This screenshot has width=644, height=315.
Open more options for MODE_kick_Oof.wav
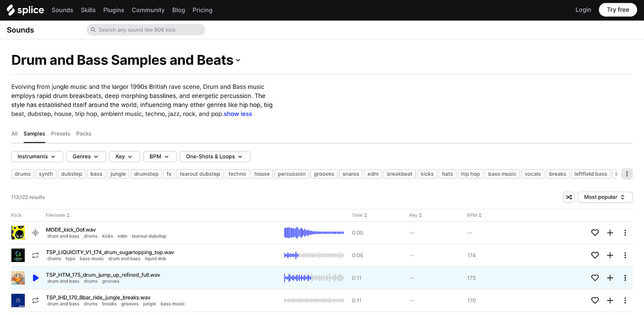point(625,233)
